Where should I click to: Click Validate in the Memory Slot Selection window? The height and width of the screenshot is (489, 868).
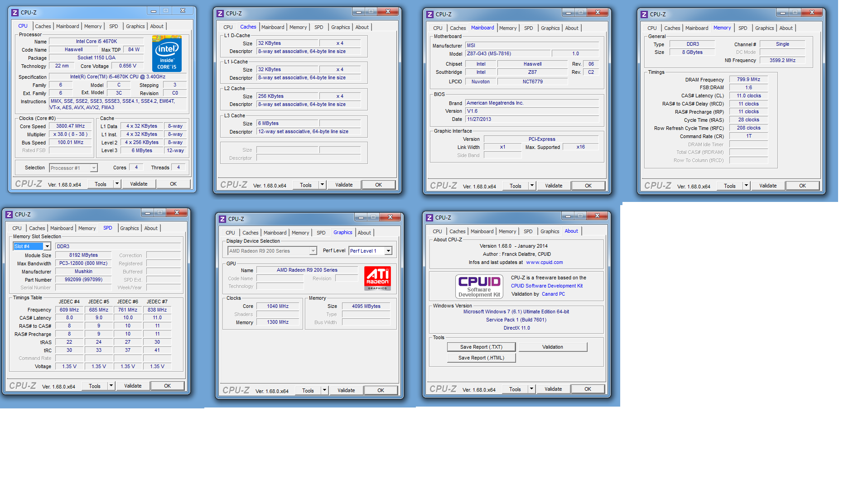click(x=133, y=386)
